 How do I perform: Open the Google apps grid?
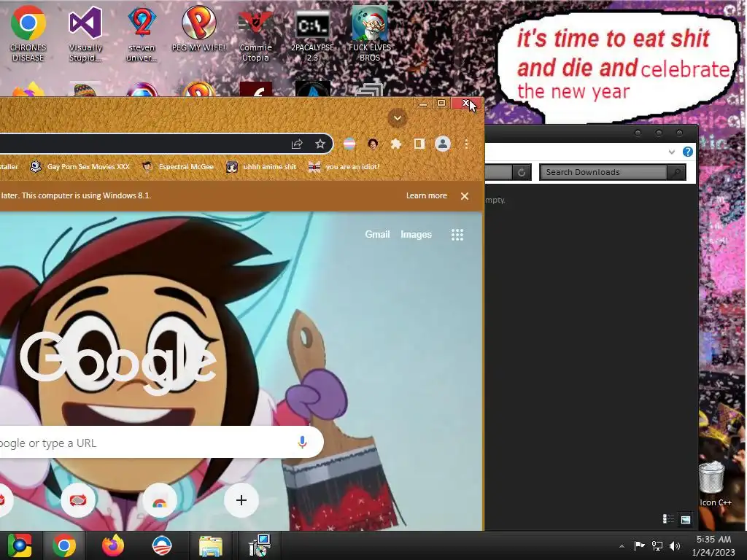click(x=457, y=234)
